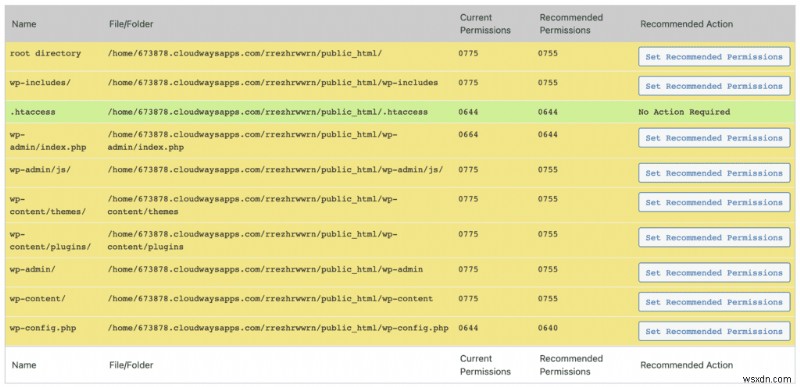
Task: Select the 'wp-admin/' name cell
Action: pyautogui.click(x=33, y=269)
